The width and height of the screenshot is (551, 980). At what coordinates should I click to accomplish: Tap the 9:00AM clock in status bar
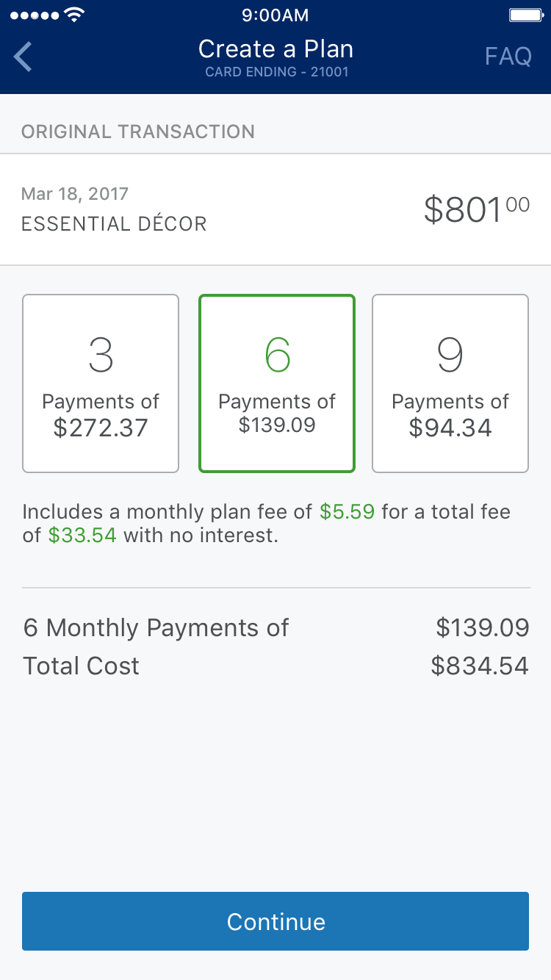(x=275, y=15)
